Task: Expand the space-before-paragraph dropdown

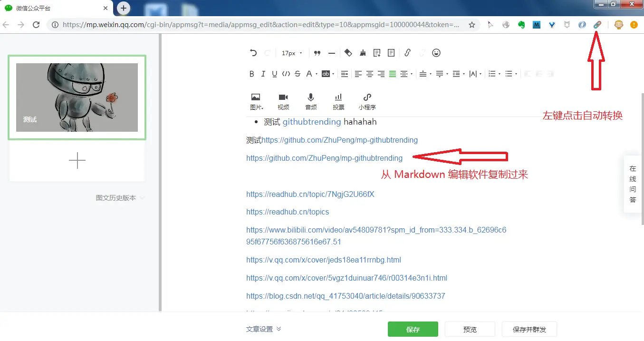Action: pyautogui.click(x=431, y=74)
